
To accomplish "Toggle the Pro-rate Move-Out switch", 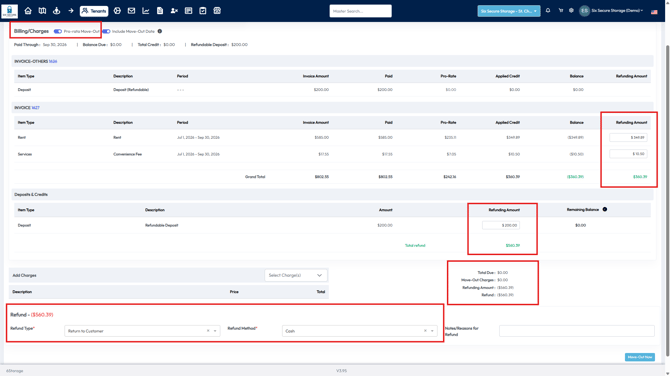I will tap(58, 31).
